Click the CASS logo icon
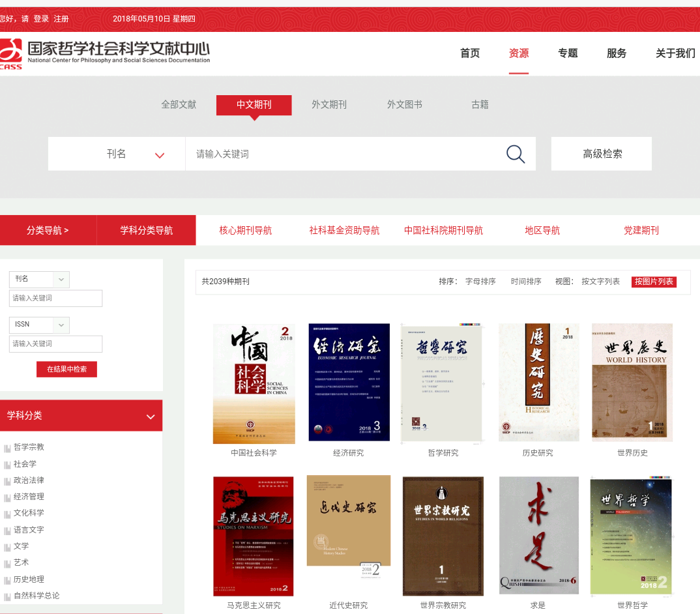Viewport: 700px width, 614px height. click(10, 53)
